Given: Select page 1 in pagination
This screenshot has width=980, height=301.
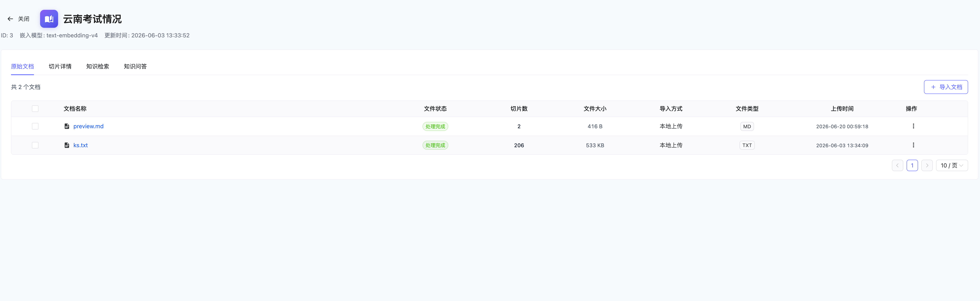Looking at the screenshot, I should click(912, 165).
